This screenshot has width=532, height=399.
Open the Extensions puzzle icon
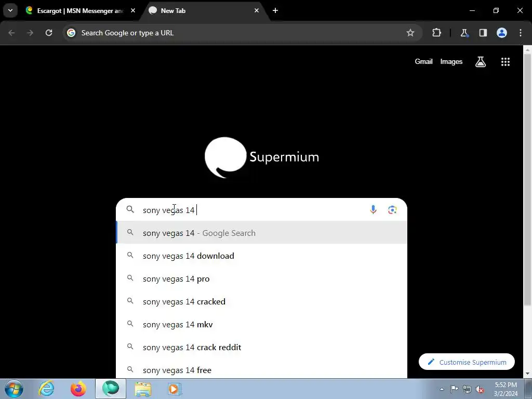click(436, 33)
